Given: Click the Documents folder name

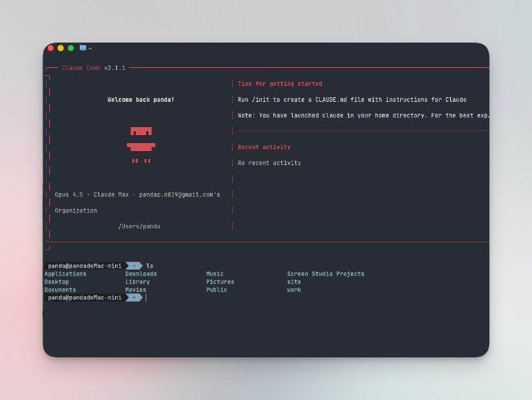Looking at the screenshot, I should pos(60,290).
